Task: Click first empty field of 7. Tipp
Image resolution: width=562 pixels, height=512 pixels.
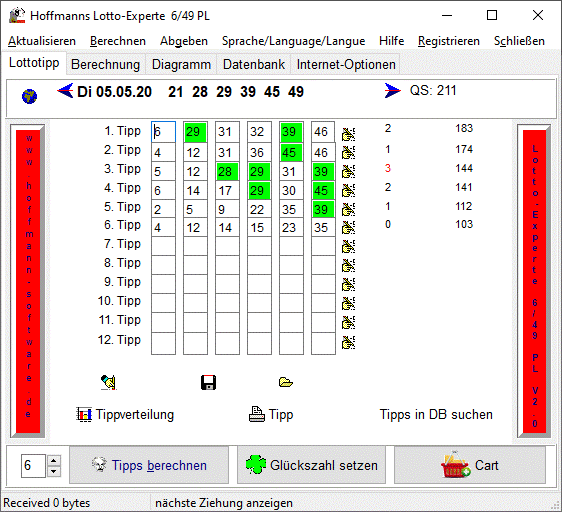Action: [x=163, y=246]
